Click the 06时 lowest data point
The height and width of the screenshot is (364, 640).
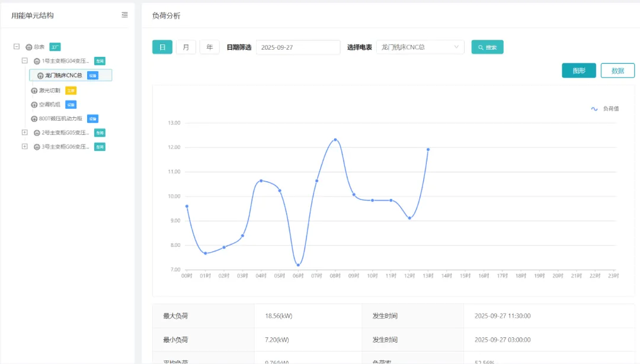[x=298, y=265]
